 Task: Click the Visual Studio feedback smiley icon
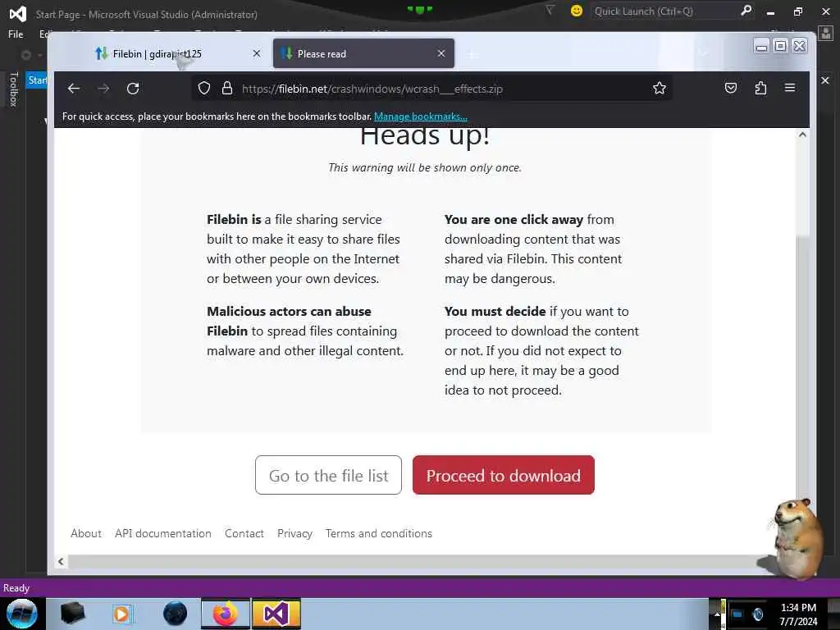(577, 11)
